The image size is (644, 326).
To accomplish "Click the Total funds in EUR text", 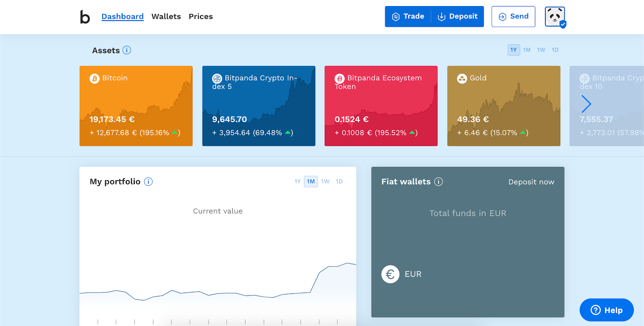I will coord(468,213).
